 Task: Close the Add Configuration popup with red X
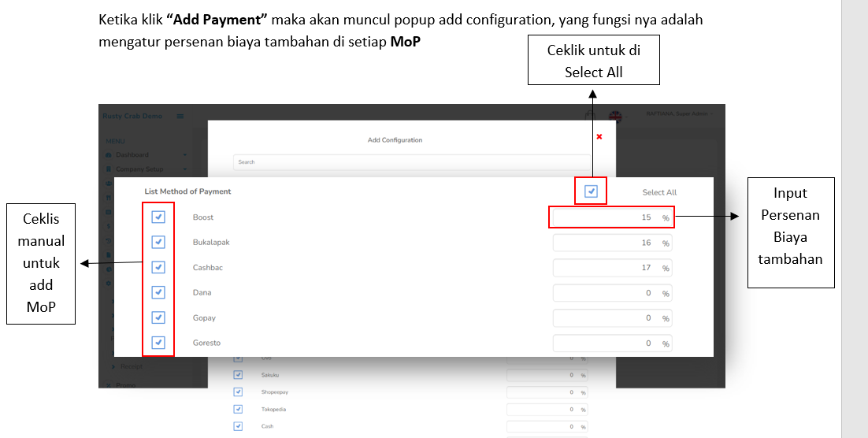tap(599, 136)
